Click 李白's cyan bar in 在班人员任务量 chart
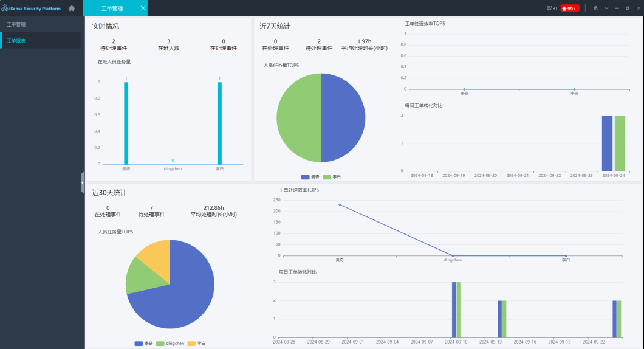 pos(219,123)
